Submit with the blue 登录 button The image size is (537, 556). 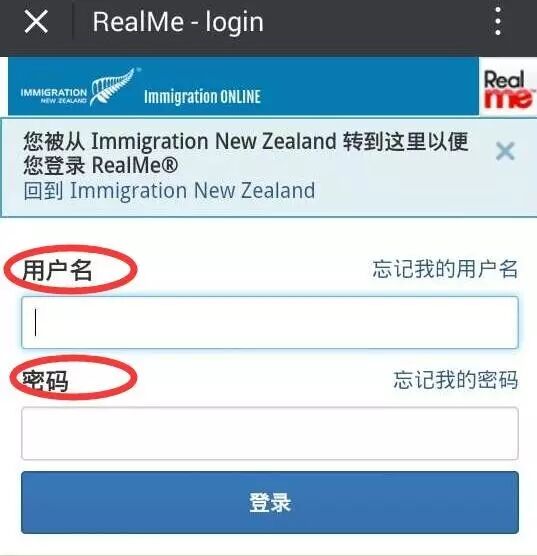coord(270,502)
